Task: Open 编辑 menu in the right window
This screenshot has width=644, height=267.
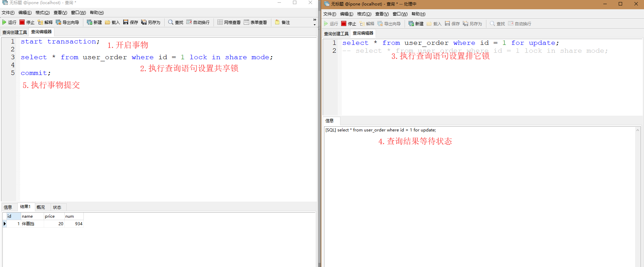Action: click(x=347, y=14)
